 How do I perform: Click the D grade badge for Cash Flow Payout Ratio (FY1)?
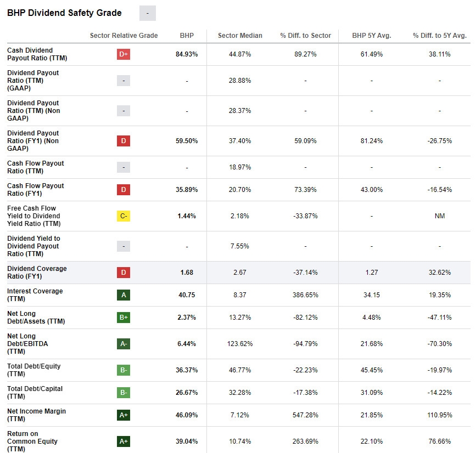point(124,190)
